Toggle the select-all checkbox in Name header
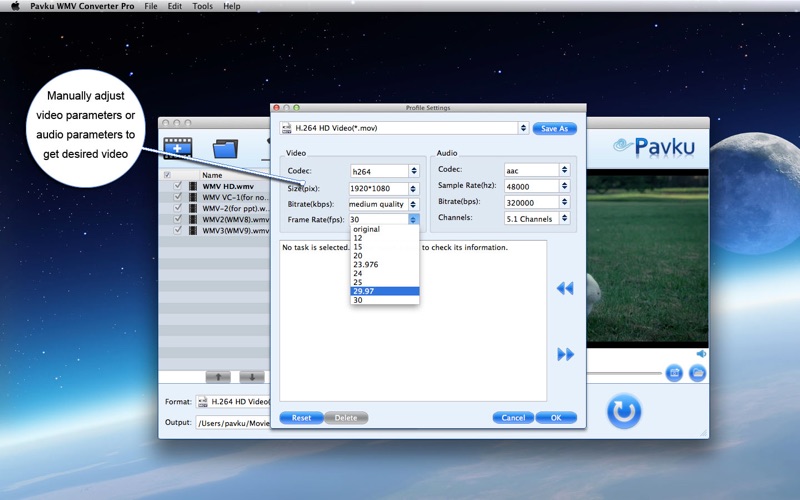 167,175
